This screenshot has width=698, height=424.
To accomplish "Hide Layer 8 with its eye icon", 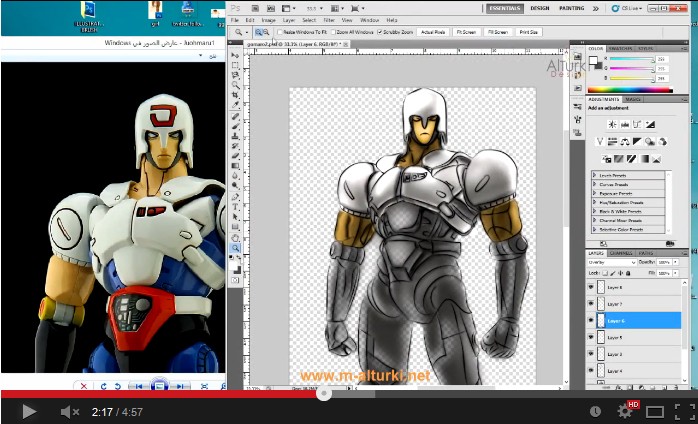I will pyautogui.click(x=591, y=287).
